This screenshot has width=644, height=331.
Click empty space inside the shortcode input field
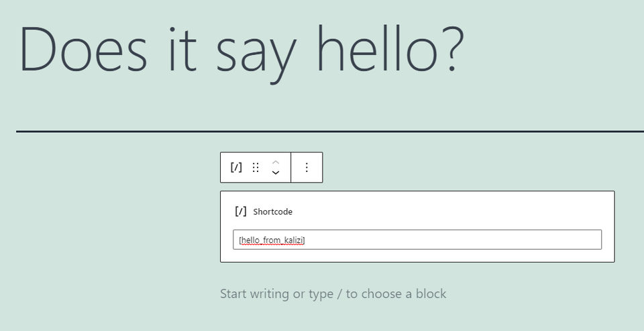(x=451, y=240)
